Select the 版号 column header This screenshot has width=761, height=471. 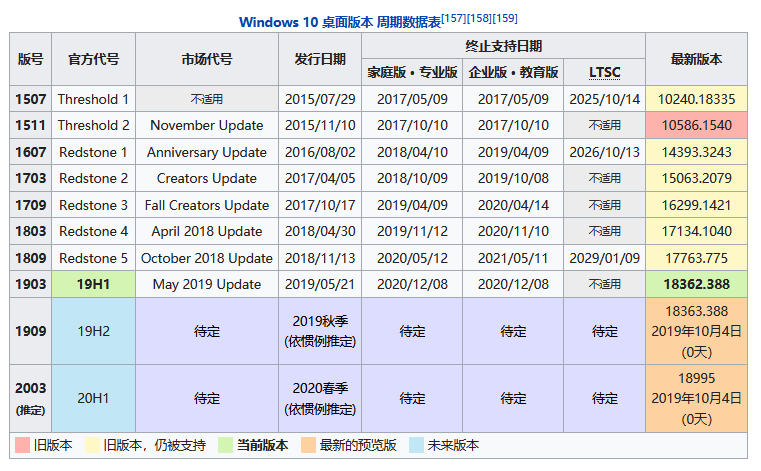[x=31, y=59]
